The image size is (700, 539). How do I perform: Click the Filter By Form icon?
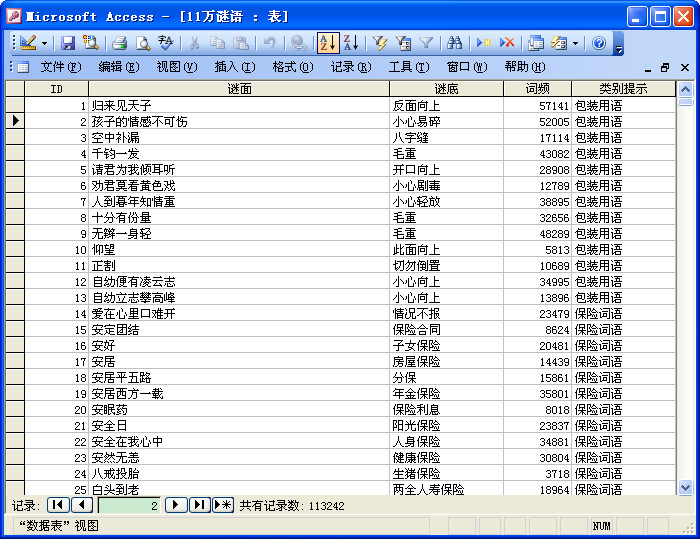(403, 43)
